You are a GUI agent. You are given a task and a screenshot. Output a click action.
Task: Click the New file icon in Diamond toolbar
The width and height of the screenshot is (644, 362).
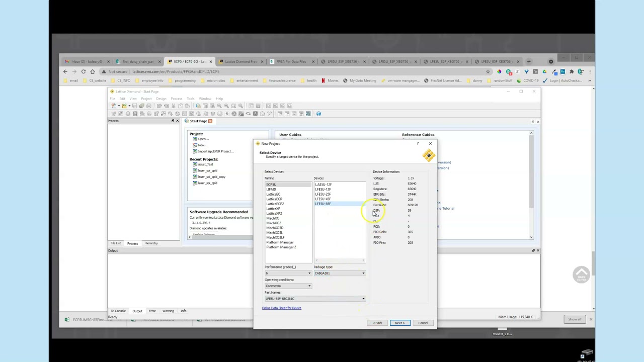click(114, 106)
